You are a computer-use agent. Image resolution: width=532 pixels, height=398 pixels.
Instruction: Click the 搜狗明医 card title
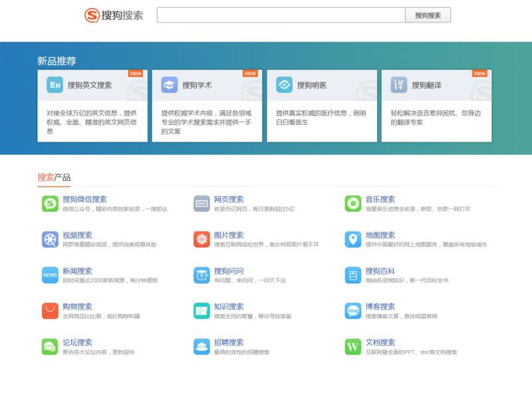(x=312, y=85)
